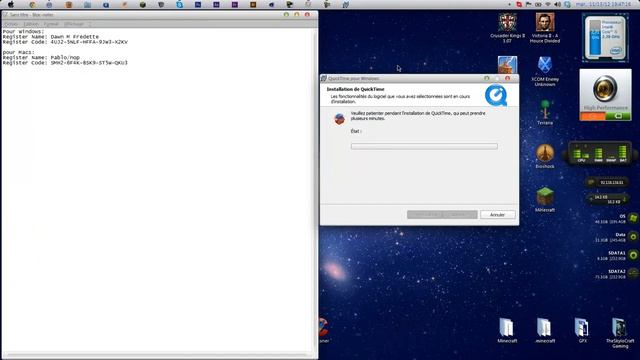The width and height of the screenshot is (640, 360).
Task: Open Crusader Kings II desktop shortcut
Action: coord(507,28)
